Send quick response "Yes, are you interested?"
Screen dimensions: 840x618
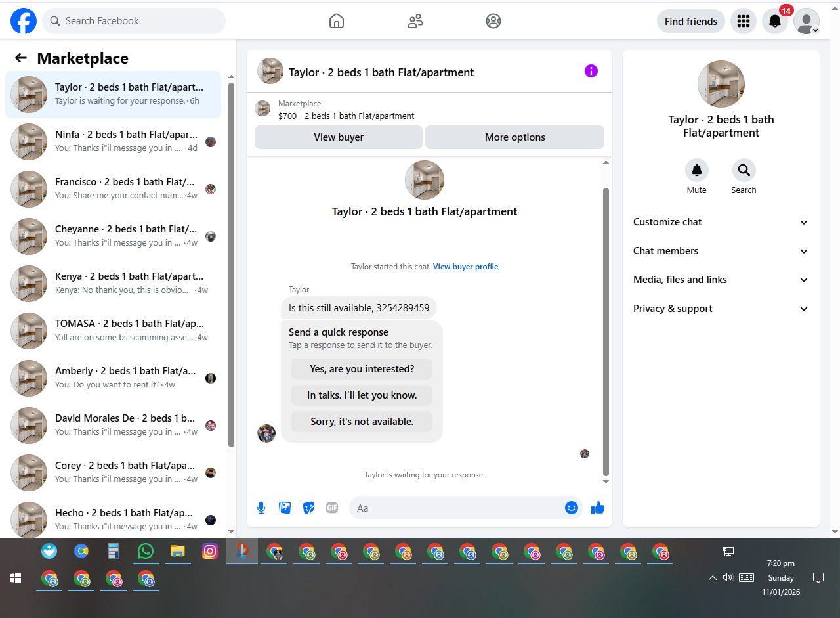(x=362, y=369)
